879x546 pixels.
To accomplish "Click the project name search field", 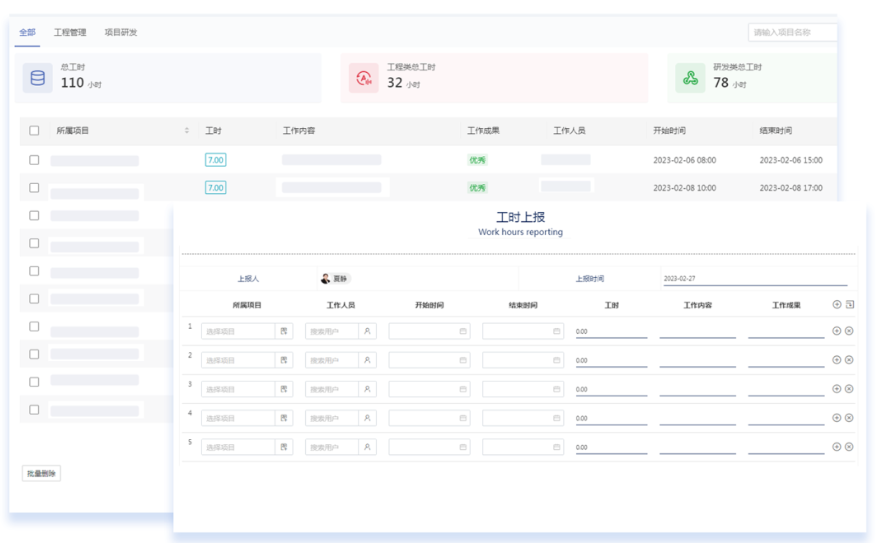I will point(792,33).
